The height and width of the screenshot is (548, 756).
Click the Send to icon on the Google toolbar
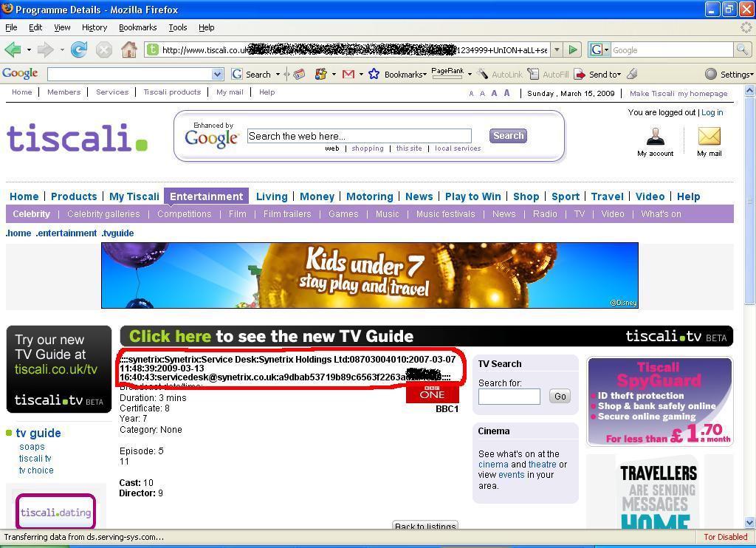coord(580,75)
